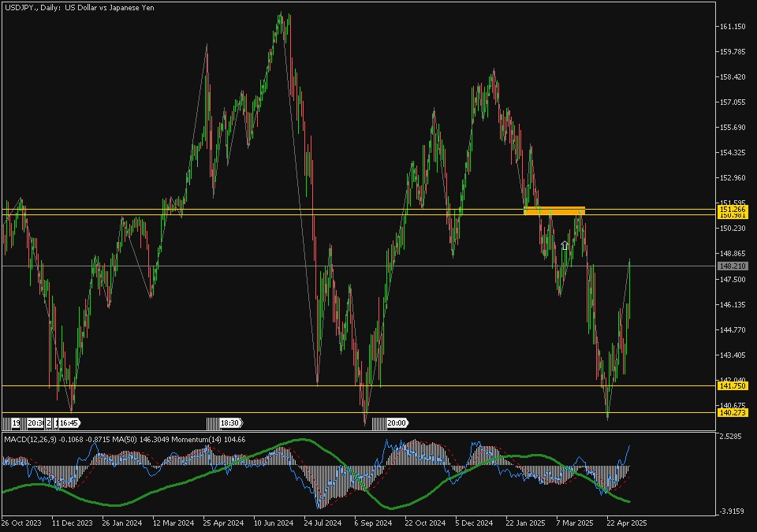757x532 pixels.
Task: Click the USDJPY Daily chart title
Action: tap(79, 8)
